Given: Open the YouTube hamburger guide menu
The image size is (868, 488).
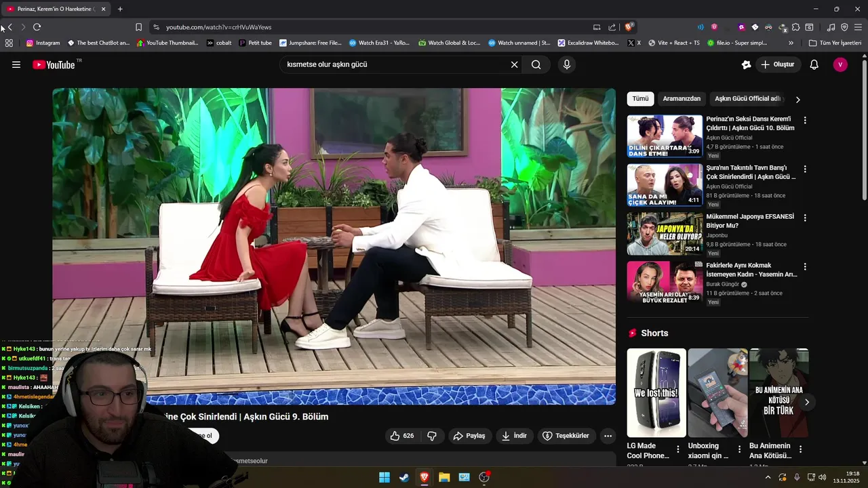Looking at the screenshot, I should 16,64.
